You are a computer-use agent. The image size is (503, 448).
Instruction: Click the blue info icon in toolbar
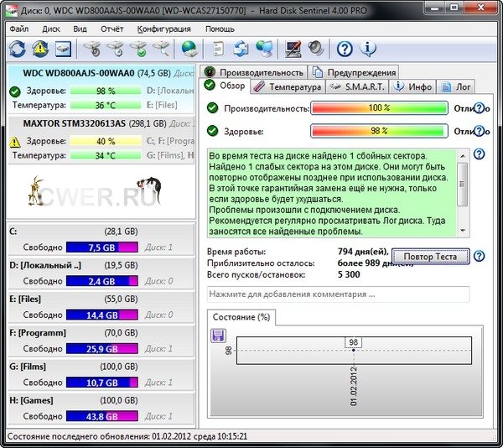click(367, 49)
